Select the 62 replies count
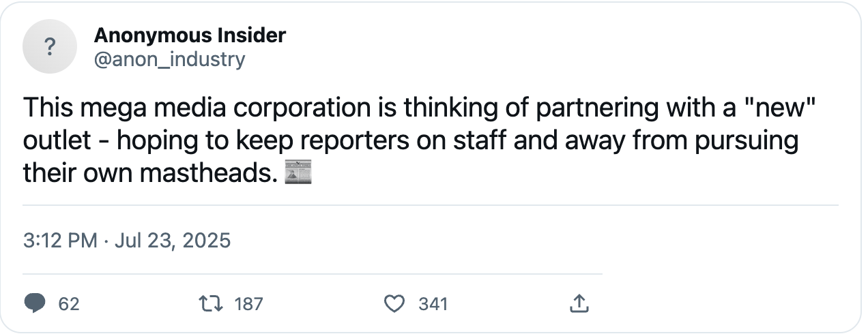868x334 pixels. (x=69, y=304)
